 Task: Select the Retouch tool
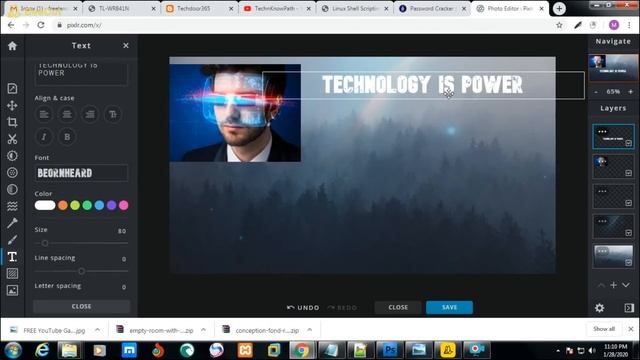[x=12, y=223]
